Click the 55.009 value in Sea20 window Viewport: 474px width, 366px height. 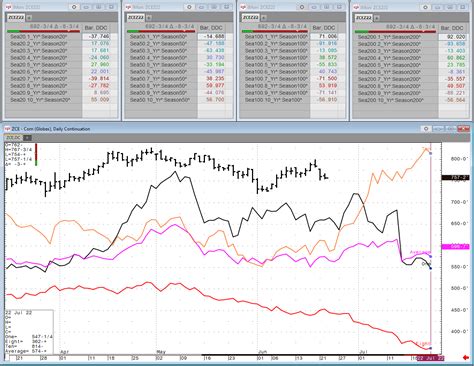click(x=100, y=99)
